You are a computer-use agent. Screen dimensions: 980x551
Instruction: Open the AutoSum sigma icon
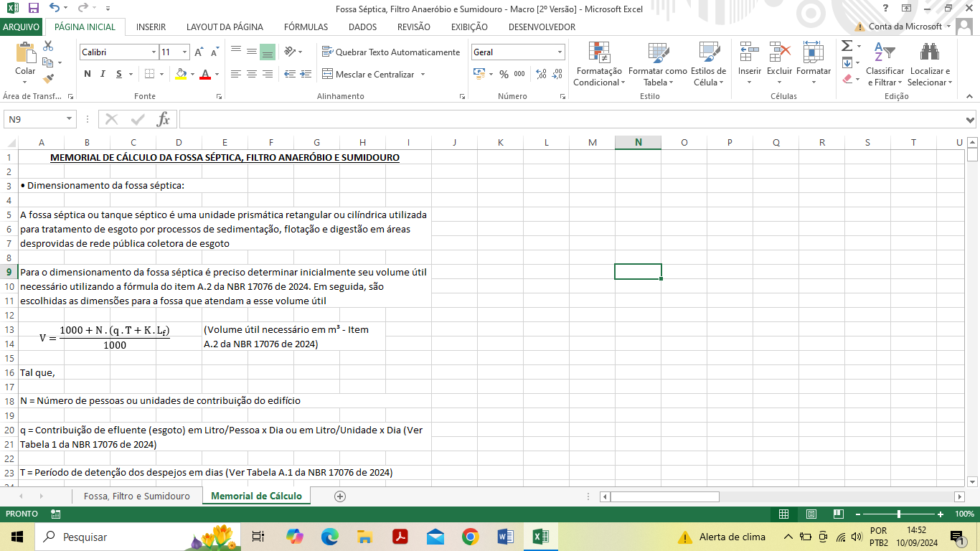click(847, 46)
